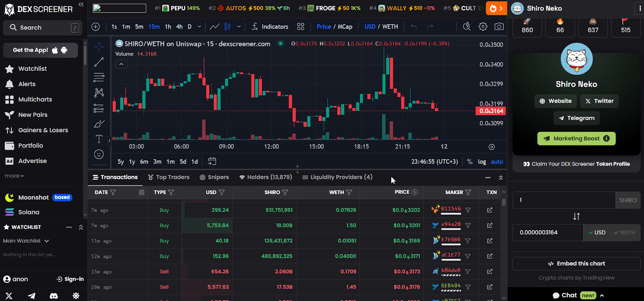Switch chart denomination to WETH
Screen dimensions: 644x301
390,27
